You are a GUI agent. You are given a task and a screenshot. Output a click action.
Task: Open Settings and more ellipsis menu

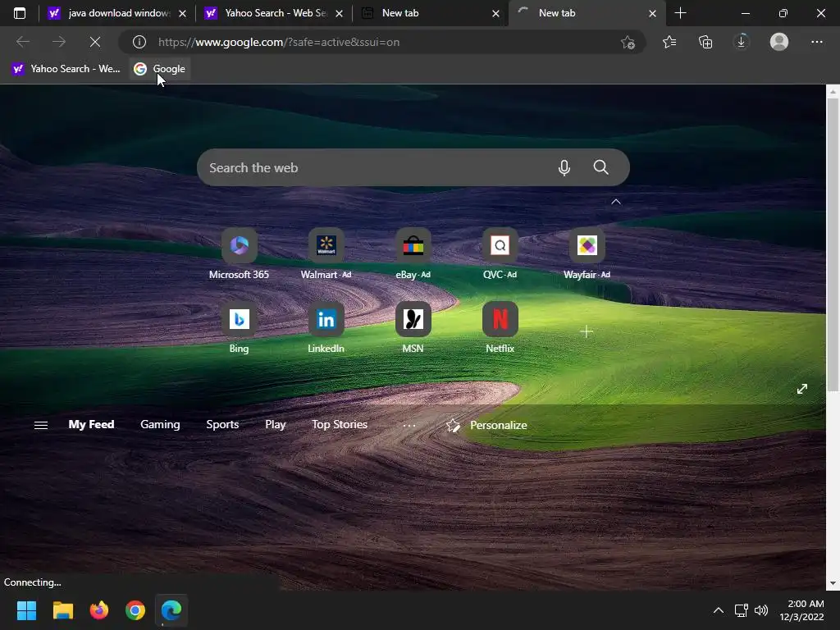coord(816,42)
